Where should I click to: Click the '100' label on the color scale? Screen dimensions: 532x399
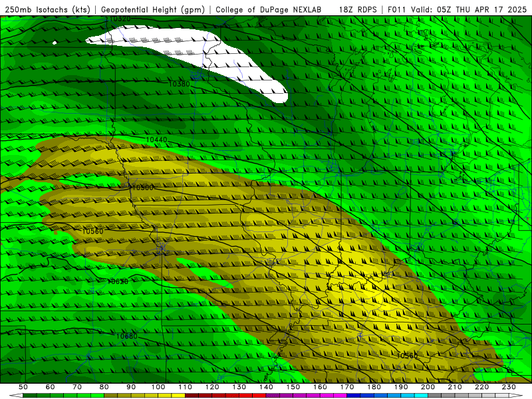(158, 387)
